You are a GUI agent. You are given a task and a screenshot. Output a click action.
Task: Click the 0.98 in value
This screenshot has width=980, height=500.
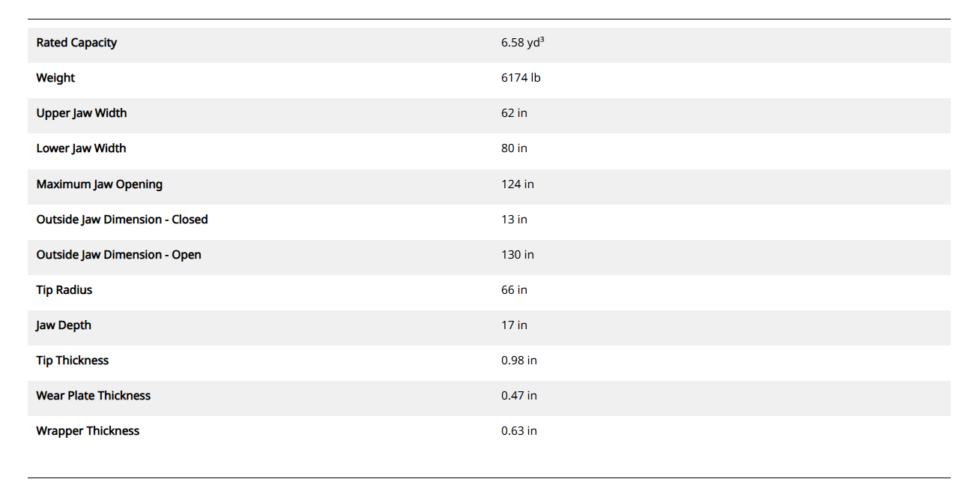[519, 361]
